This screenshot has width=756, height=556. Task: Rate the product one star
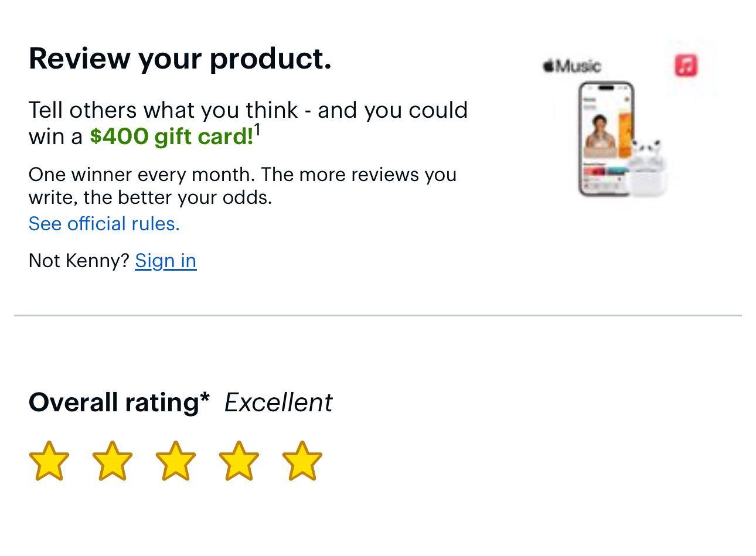pyautogui.click(x=49, y=462)
